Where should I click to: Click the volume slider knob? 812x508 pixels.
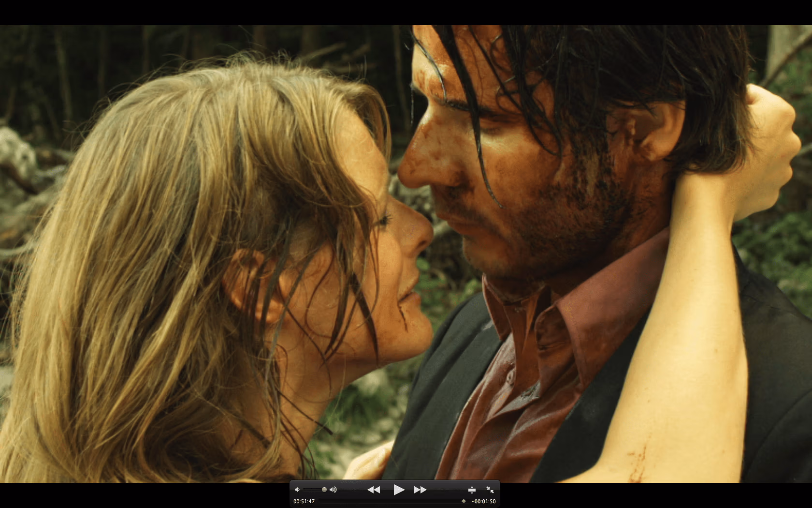pos(324,490)
